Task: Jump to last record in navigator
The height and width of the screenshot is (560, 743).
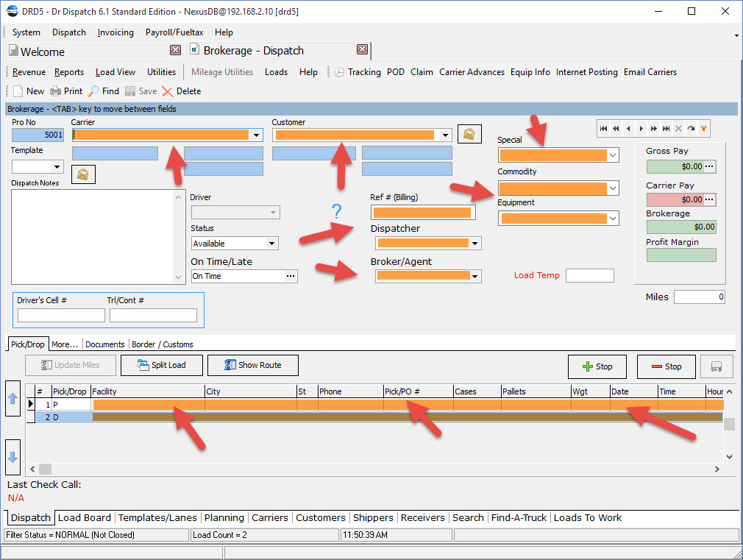Action: pyautogui.click(x=666, y=129)
